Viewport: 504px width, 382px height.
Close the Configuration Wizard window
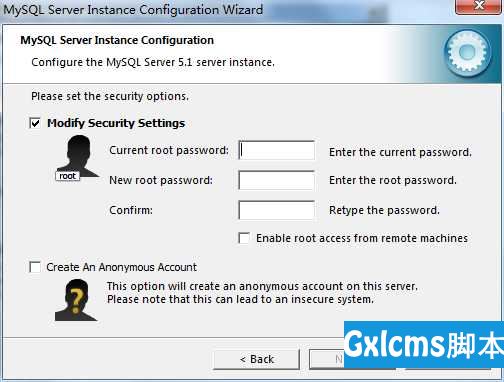pyautogui.click(x=479, y=6)
